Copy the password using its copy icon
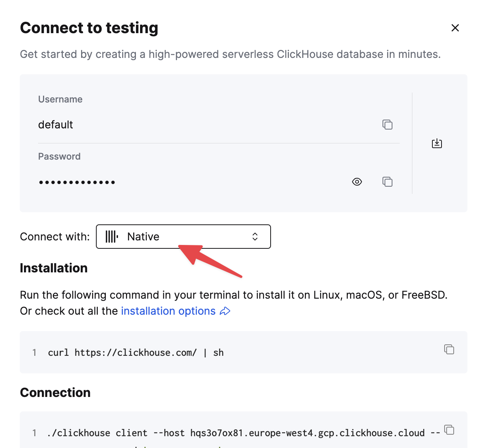 pos(387,182)
